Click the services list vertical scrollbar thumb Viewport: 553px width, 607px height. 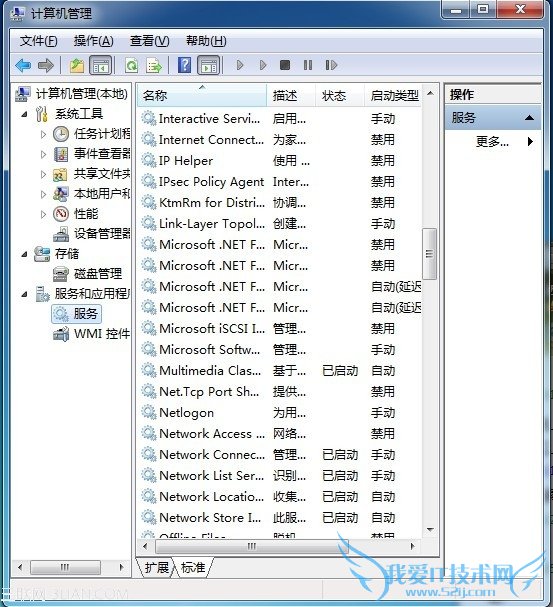click(x=429, y=254)
